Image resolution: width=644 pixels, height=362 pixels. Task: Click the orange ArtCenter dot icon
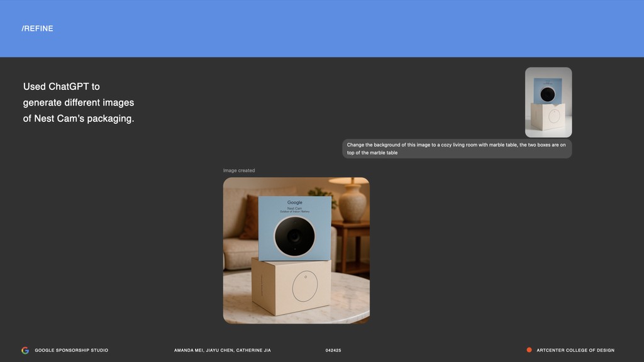pos(529,350)
